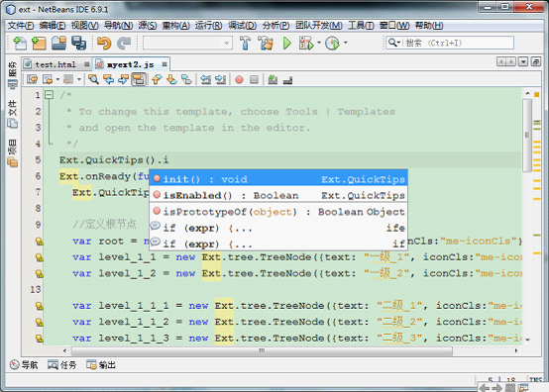Open the 重构(A) menu
549x392 pixels.
175,26
